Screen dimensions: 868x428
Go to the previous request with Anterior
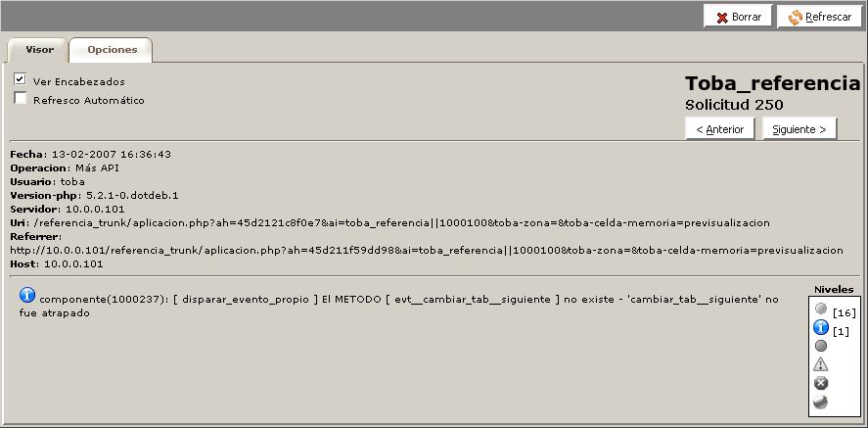coord(719,129)
